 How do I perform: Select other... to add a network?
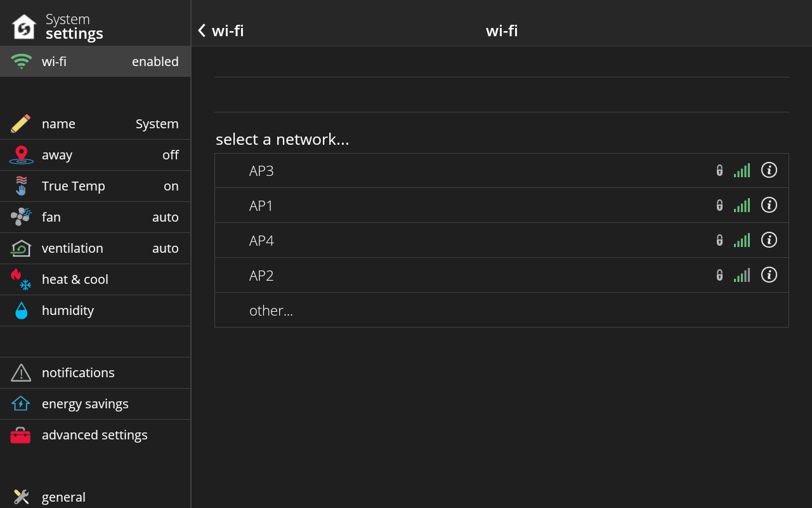pyautogui.click(x=271, y=311)
